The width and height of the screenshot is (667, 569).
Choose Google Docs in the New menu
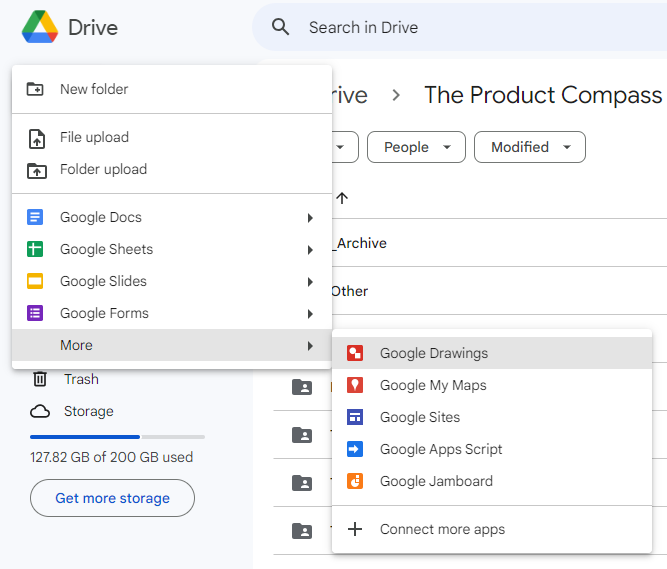pyautogui.click(x=172, y=217)
